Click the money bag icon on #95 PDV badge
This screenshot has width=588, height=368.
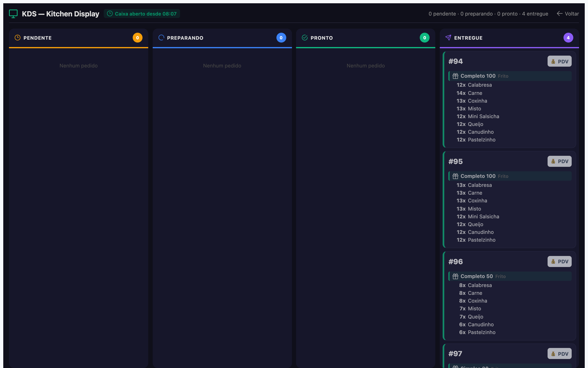click(x=553, y=161)
